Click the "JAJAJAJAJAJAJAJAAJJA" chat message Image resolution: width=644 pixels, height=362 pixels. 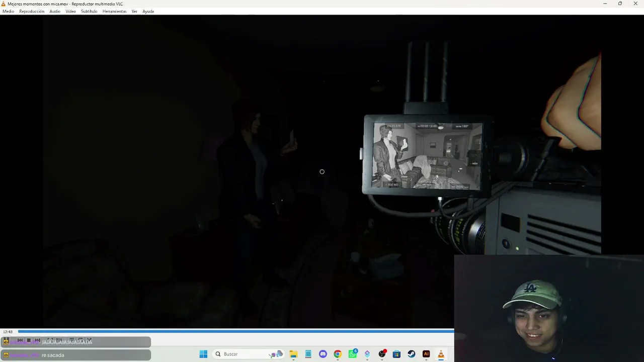[67, 342]
